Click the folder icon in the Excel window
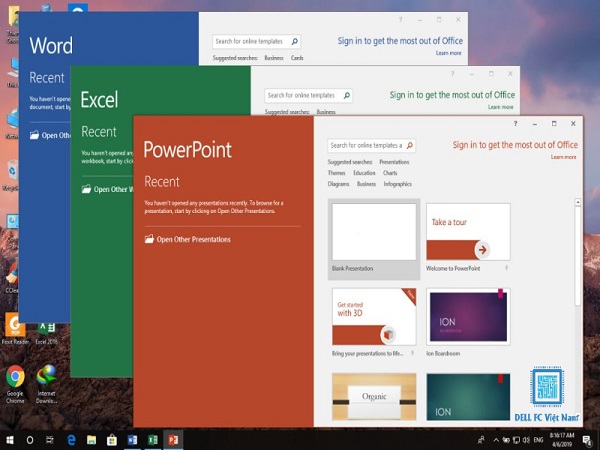Image resolution: width=600 pixels, height=450 pixels. pyautogui.click(x=86, y=189)
